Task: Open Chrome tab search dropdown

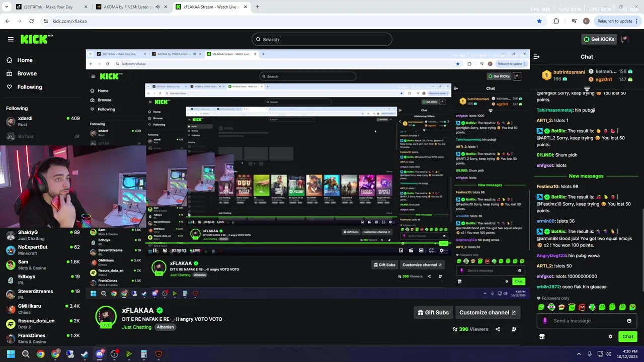Action: point(7,7)
